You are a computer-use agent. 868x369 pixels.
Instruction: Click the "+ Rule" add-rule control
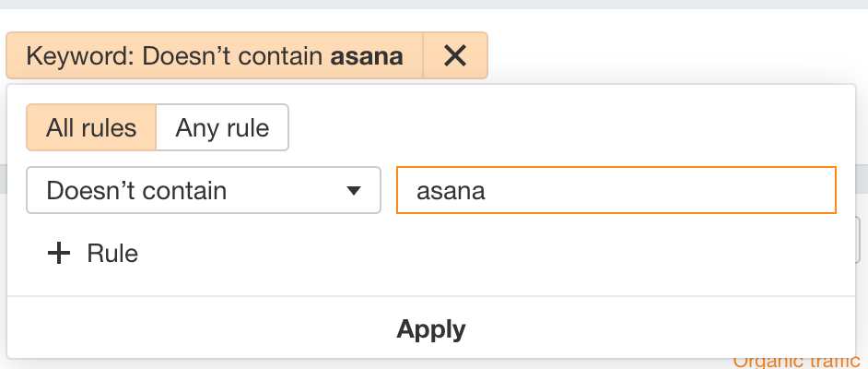[92, 254]
